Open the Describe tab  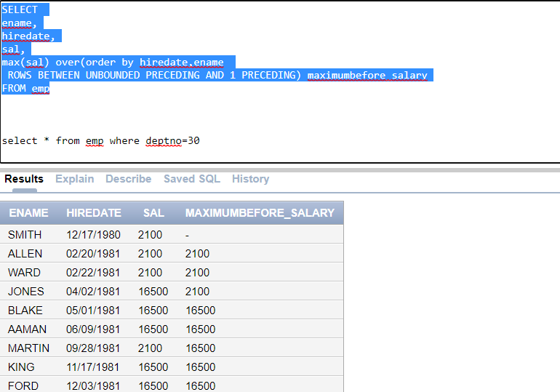coord(129,179)
